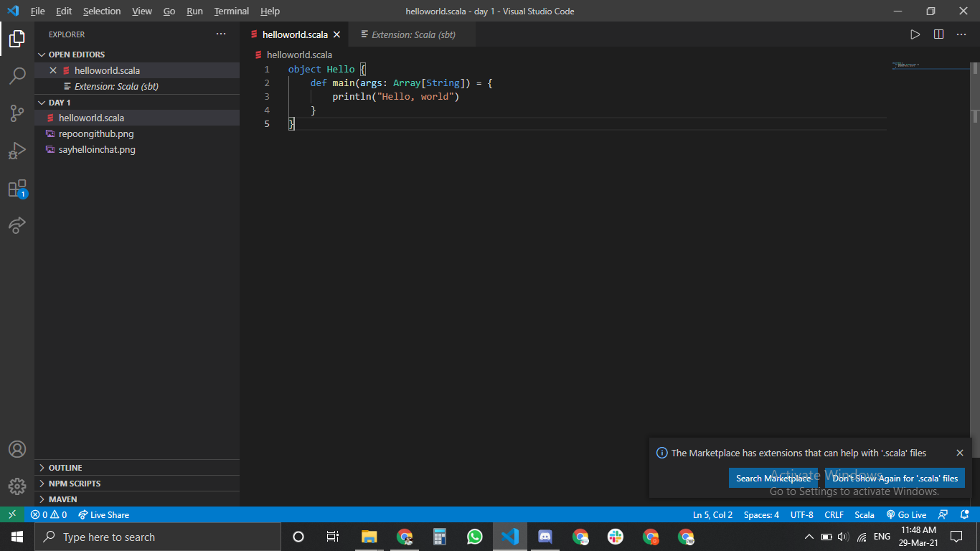
Task: Open Discord from the taskbar
Action: [545, 537]
